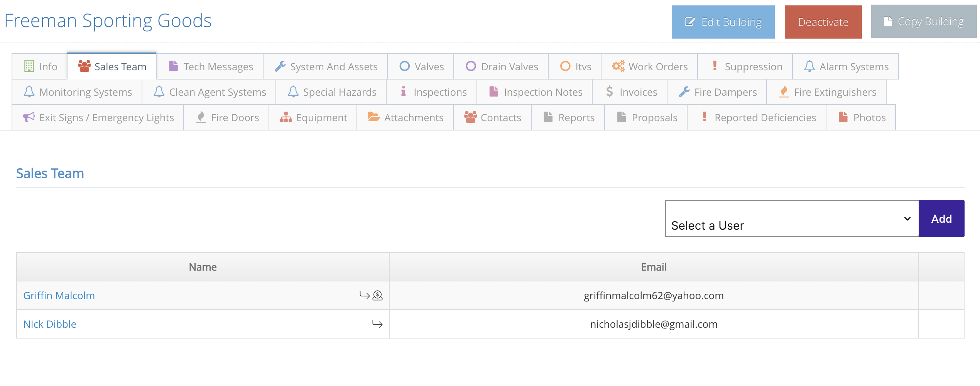Expand the Select a User dropdown
The image size is (980, 386).
coord(792,218)
